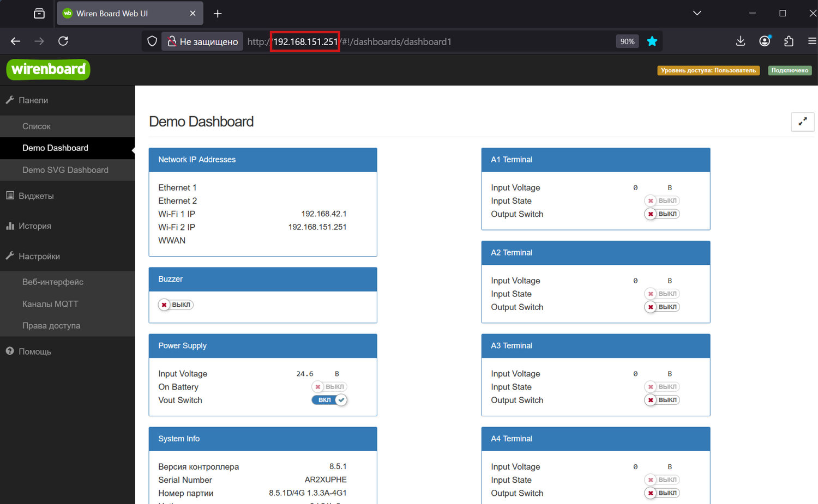Click the "A3 Terminal" panel header

coord(596,346)
